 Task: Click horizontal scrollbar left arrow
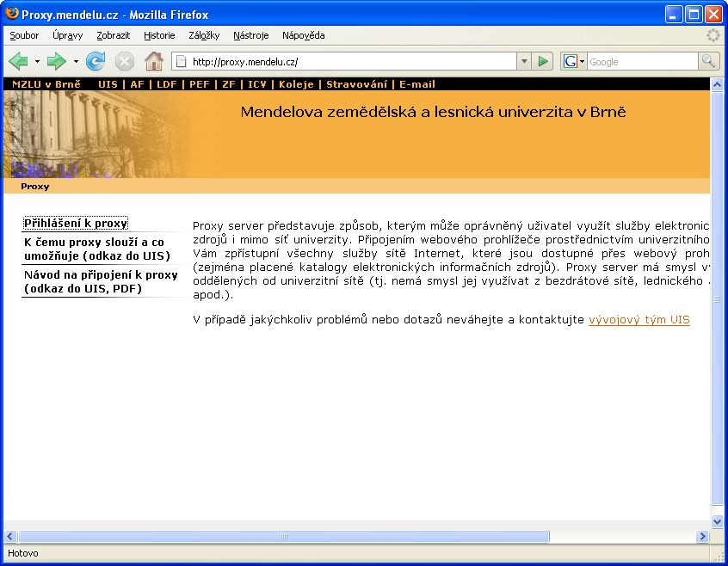[10, 536]
